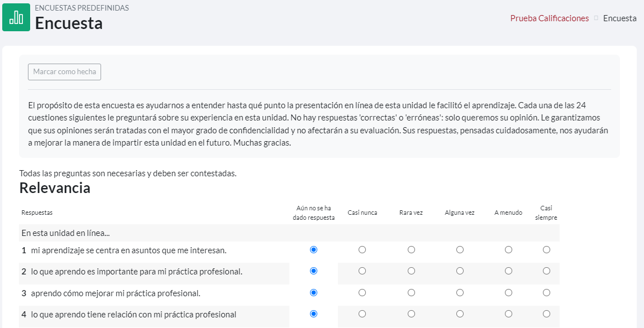Choose 'Casi nunca' for question 4
Image resolution: width=644 pixels, height=328 pixels.
[x=362, y=314]
